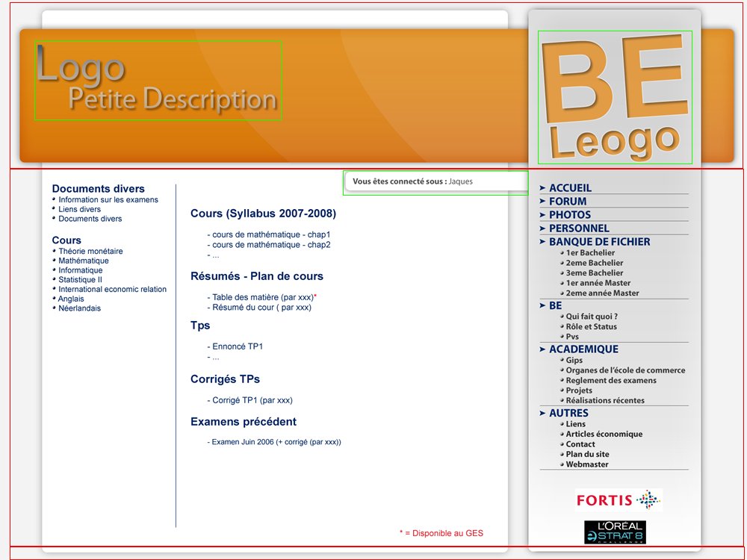Click the Cours (Syllabus 2007-2008) heading
The width and height of the screenshot is (747, 560).
(x=263, y=214)
